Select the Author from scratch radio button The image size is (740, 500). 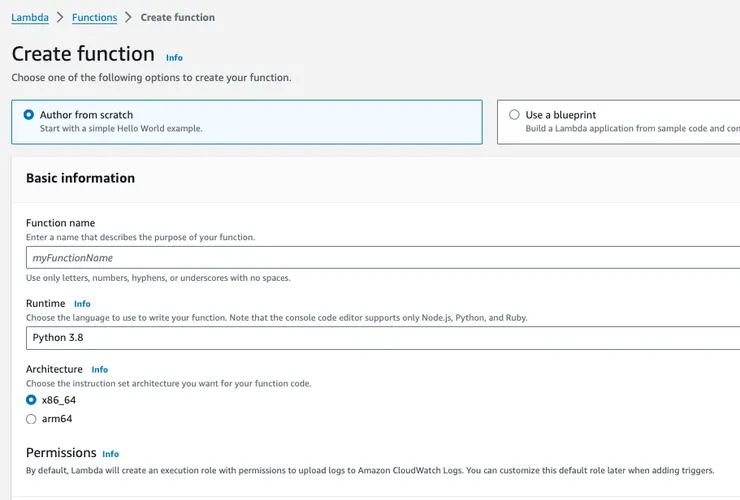29,115
